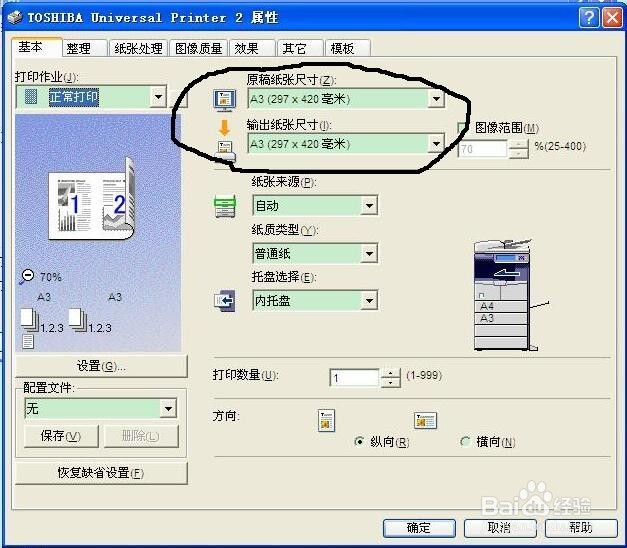Screen dimensions: 627x548
Task: Select the 纵向 portrait radio button
Action: pos(359,442)
